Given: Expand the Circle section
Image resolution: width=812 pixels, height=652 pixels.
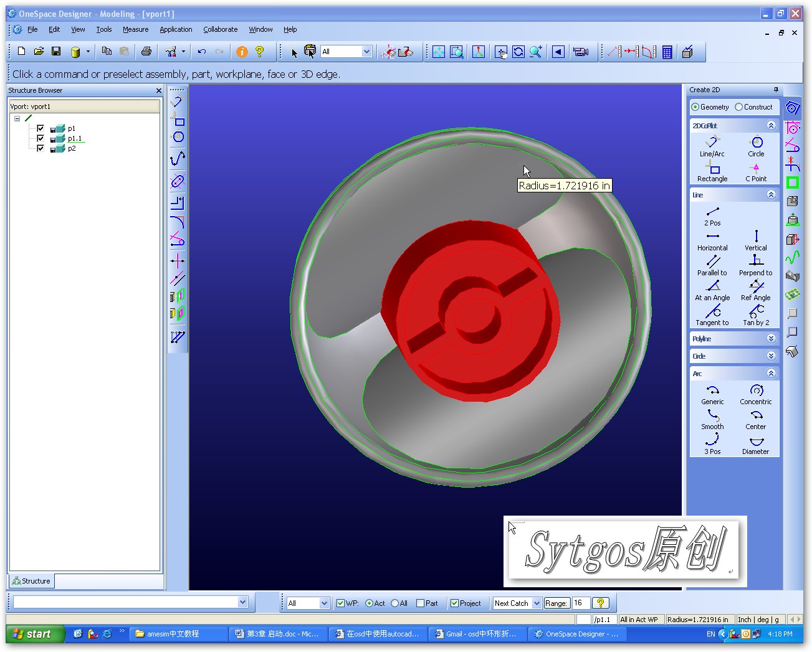Looking at the screenshot, I should (x=771, y=356).
